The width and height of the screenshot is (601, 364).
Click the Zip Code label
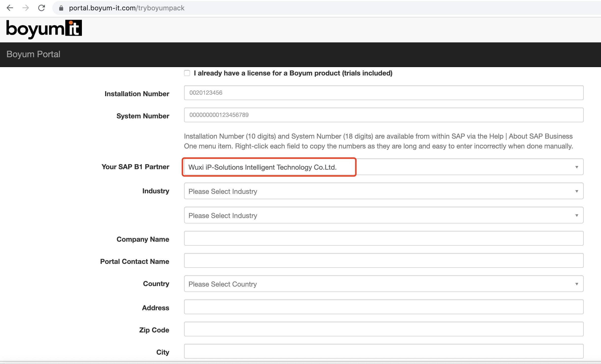(x=154, y=330)
